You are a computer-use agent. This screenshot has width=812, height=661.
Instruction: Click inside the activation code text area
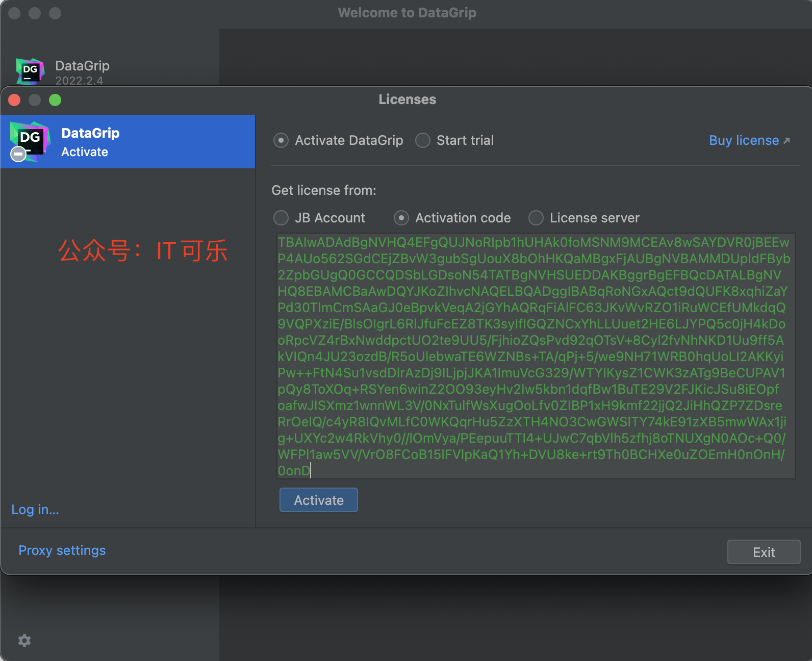click(536, 356)
